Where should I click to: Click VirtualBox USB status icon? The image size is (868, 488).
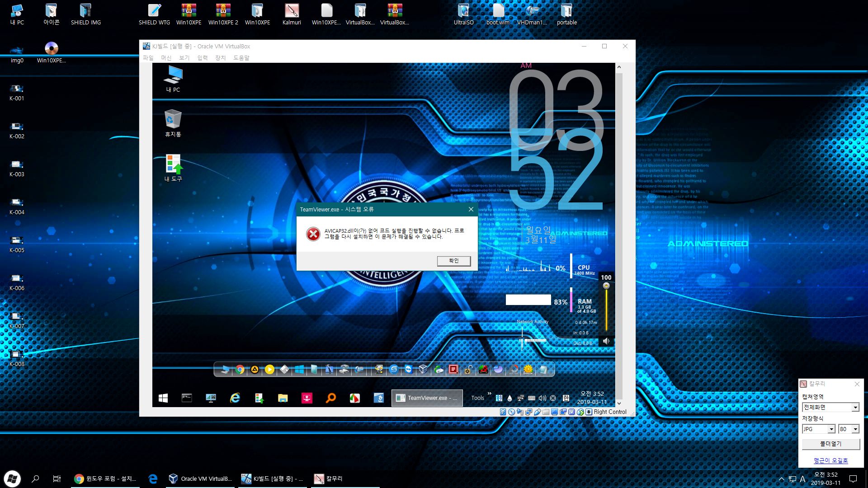click(x=538, y=412)
